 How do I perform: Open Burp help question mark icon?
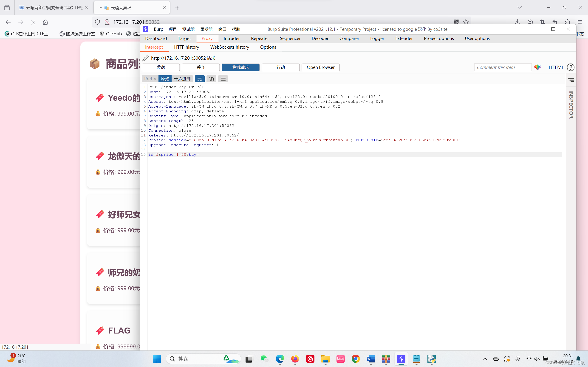571,67
